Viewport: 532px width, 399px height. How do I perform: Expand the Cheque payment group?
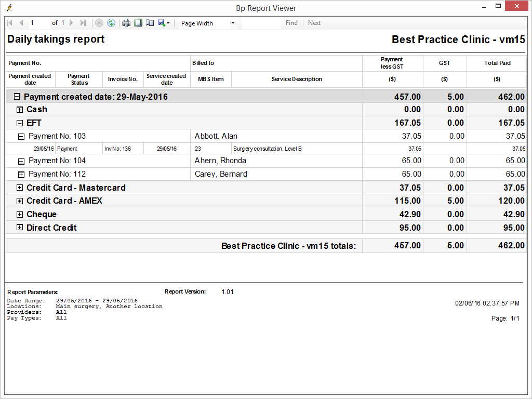[20, 215]
